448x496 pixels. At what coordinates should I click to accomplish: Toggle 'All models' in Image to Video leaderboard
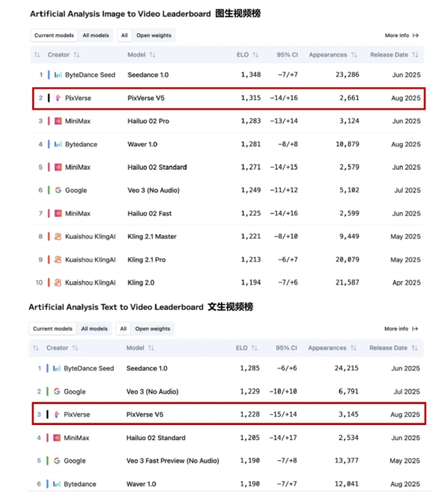96,35
